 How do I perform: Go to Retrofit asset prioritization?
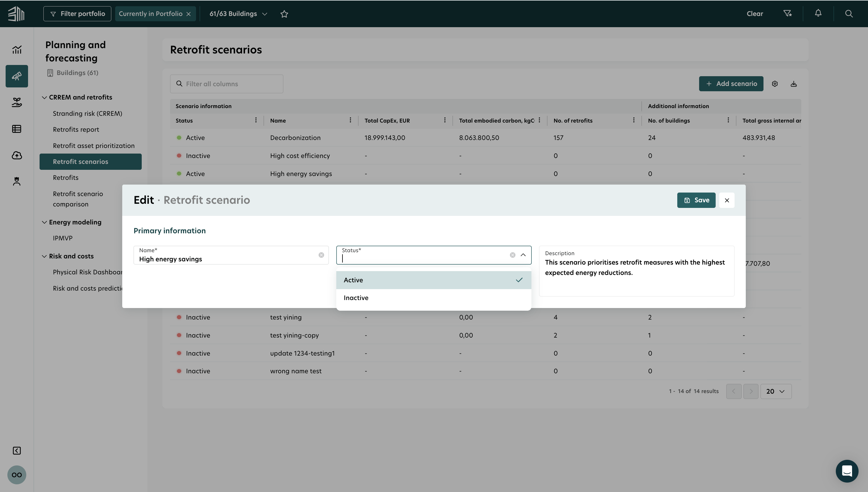94,146
